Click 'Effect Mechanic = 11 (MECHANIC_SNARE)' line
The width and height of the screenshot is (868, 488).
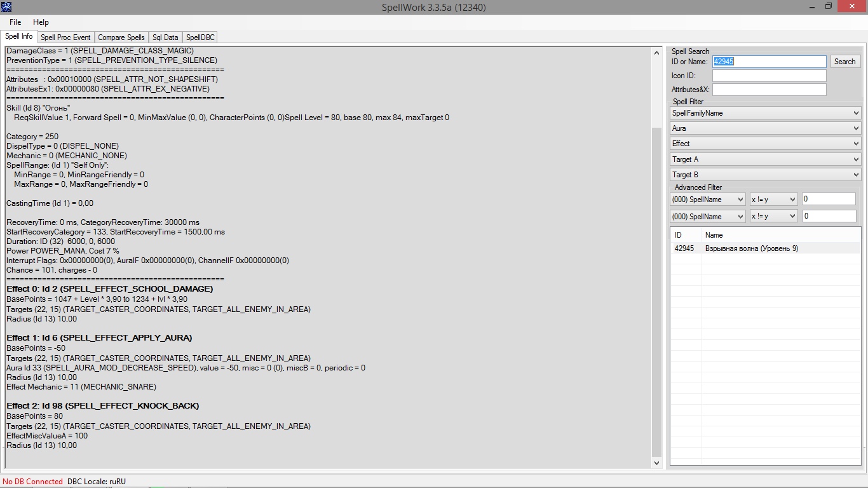[81, 387]
